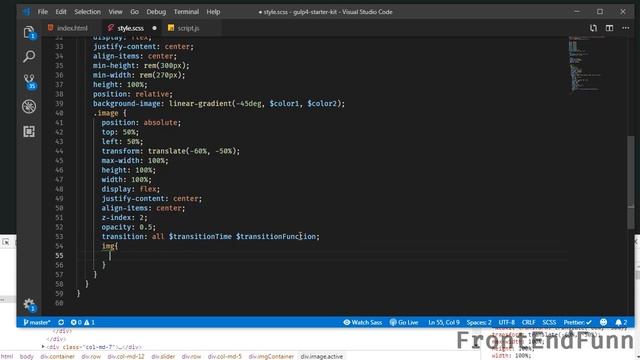Expand the col-md-7 div in DevTools
This screenshot has height=360, width=640.
point(43,347)
